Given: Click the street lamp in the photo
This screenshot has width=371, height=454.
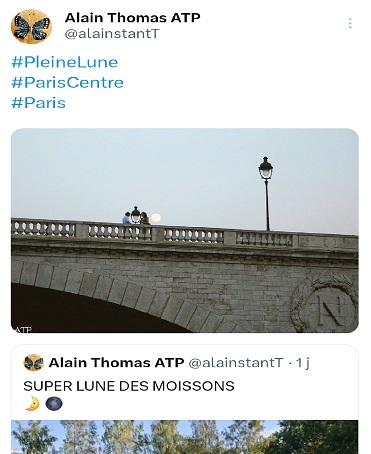Looking at the screenshot, I should coord(266,193).
